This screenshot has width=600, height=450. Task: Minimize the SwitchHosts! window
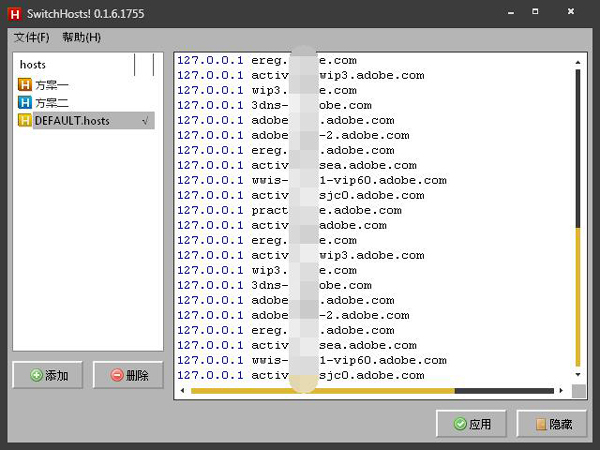511,13
